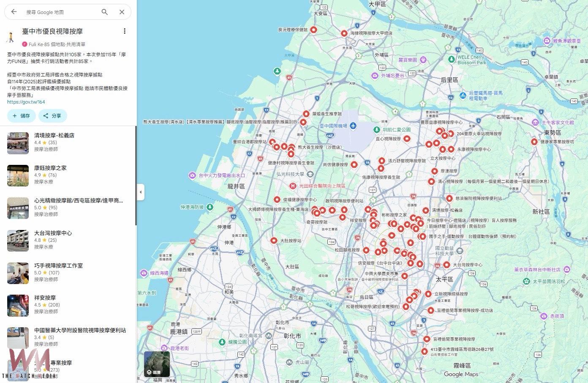This screenshot has width=588, height=383.
Task: Click the 光田綜合醫院向上院區 hospital icon
Action: tap(292, 186)
